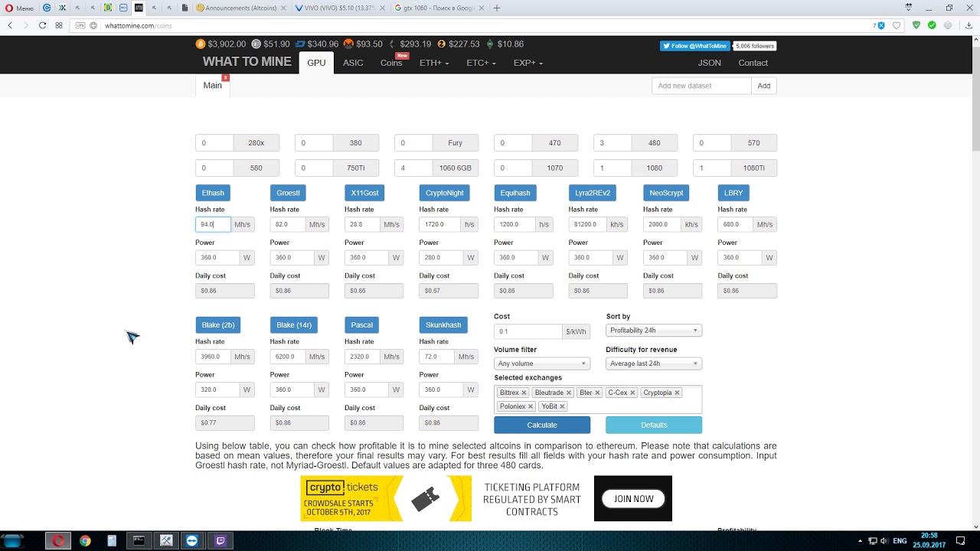Click the Dash icon next to $340.96

[300, 44]
